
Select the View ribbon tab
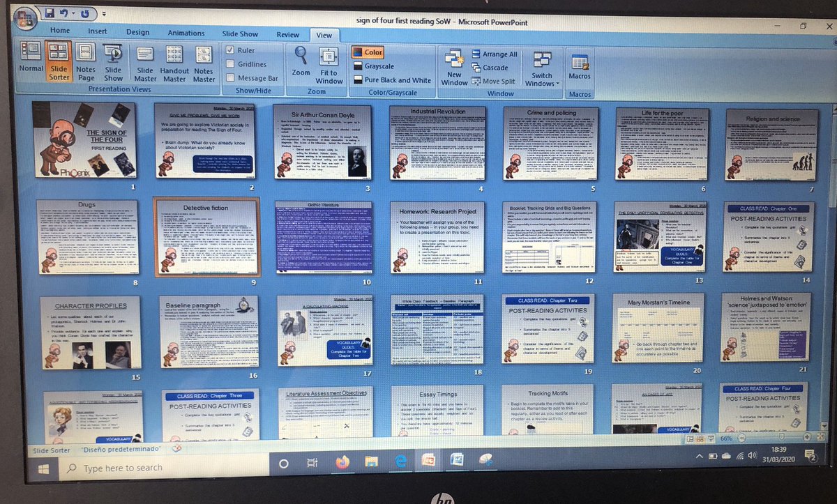coord(325,34)
